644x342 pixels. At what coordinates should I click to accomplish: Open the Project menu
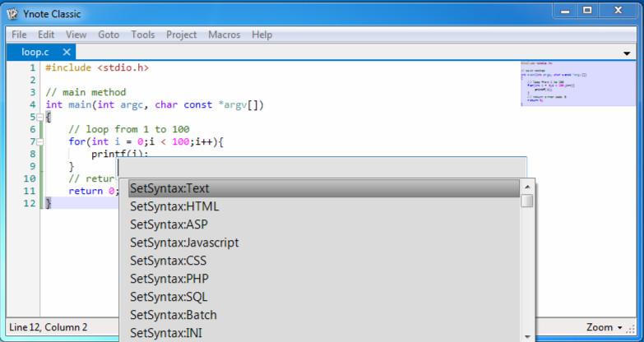point(182,35)
